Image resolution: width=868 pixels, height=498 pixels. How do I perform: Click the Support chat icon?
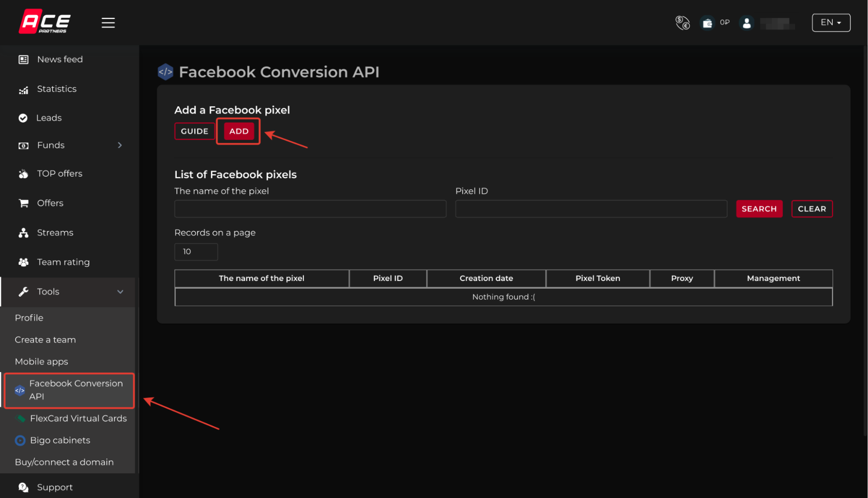(x=23, y=488)
